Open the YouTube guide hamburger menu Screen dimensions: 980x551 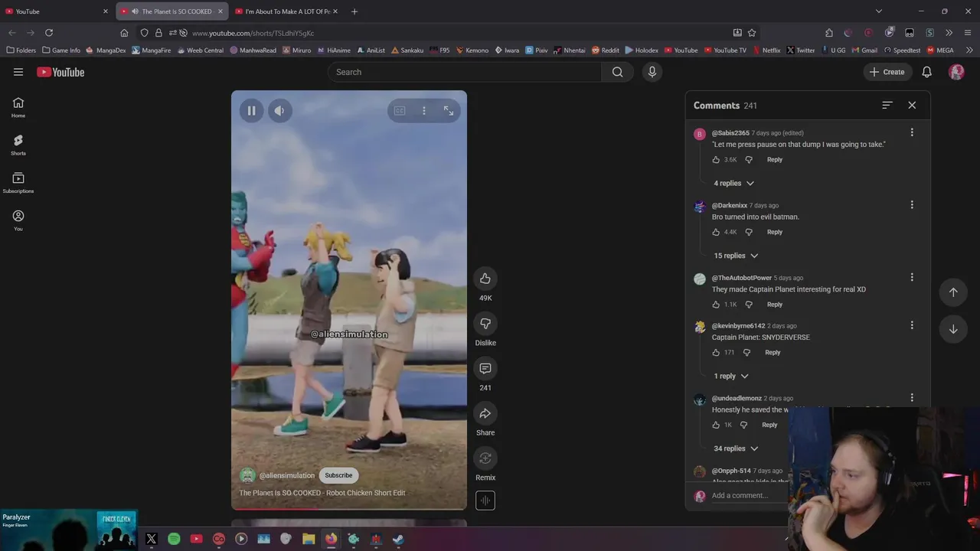(x=18, y=72)
